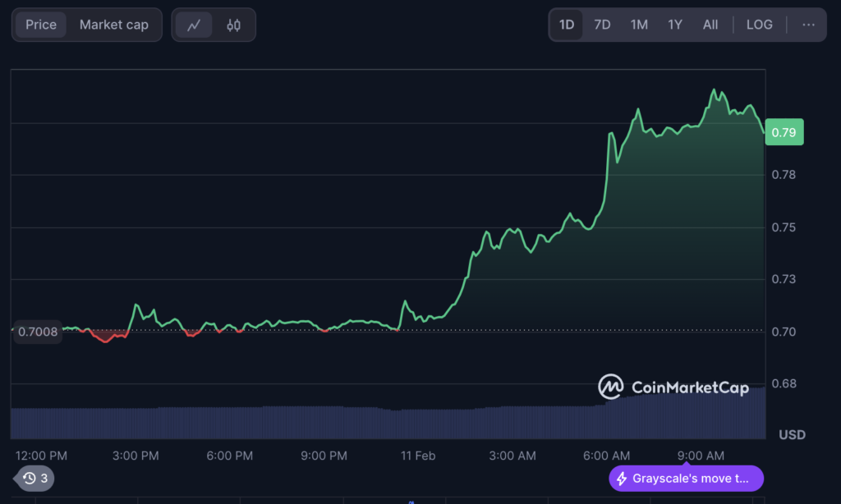841x504 pixels.
Task: Click the USD currency label
Action: tap(793, 435)
